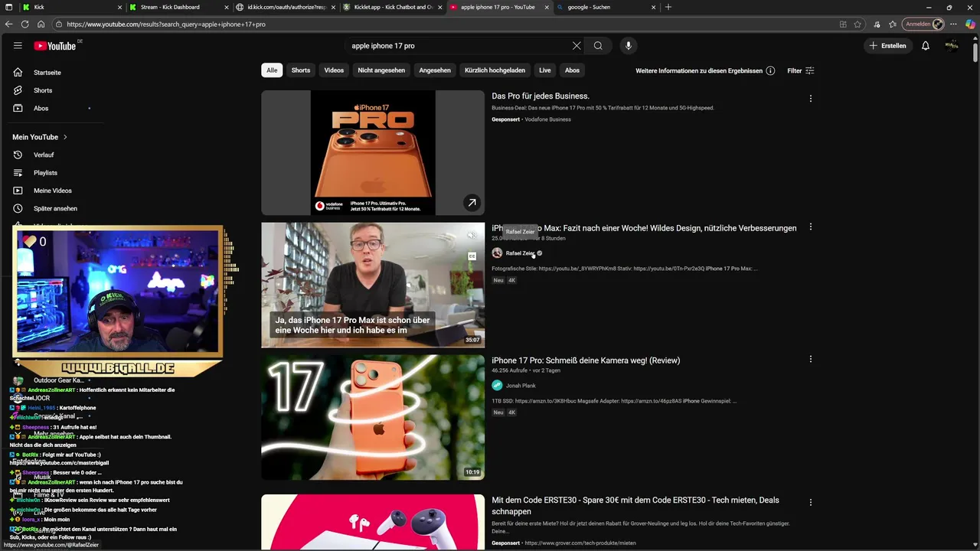The width and height of the screenshot is (980, 551).
Task: Open the browser home page button
Action: 41,24
